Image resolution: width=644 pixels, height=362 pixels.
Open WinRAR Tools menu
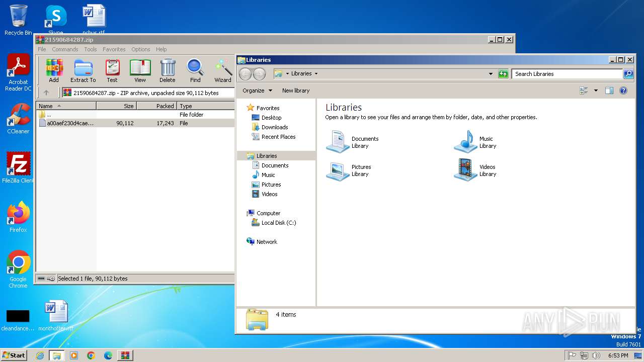(x=91, y=49)
